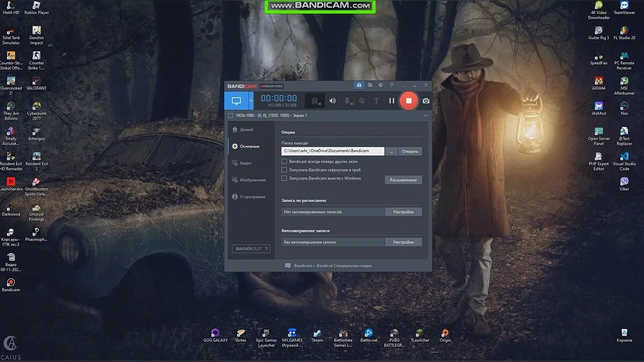Click the speaker sound icon

click(x=333, y=100)
